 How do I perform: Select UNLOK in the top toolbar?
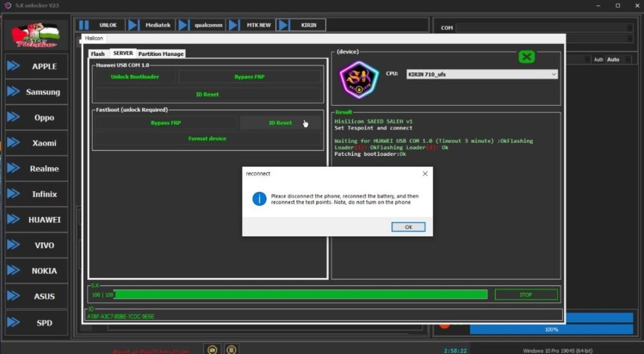pyautogui.click(x=108, y=25)
